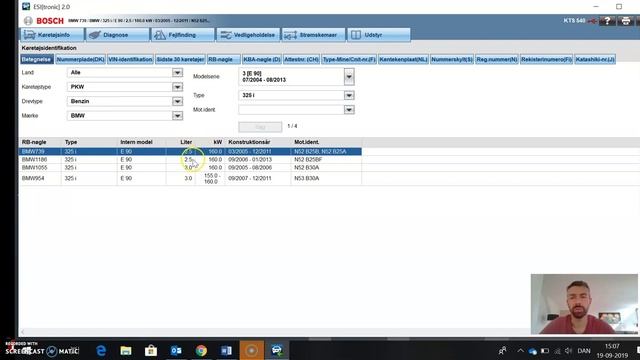Open ESI[tronic] app from taskbar
The height and width of the screenshot is (360, 640).
276,350
